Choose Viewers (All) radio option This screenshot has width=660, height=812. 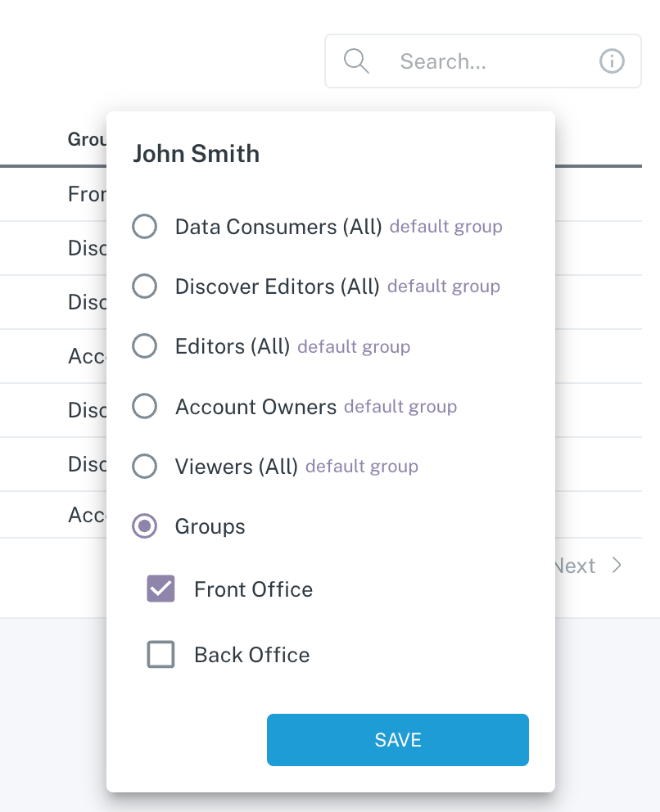pos(145,467)
